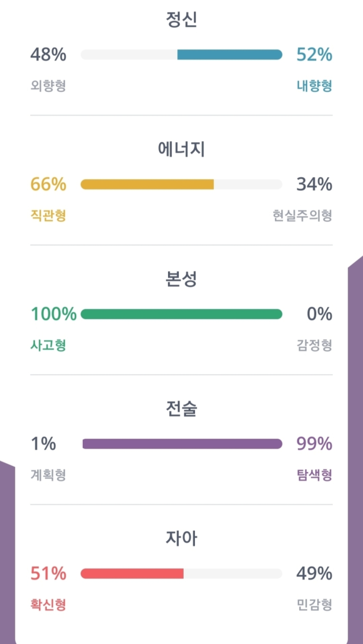Click the 에너지 section heading

pyautogui.click(x=181, y=149)
